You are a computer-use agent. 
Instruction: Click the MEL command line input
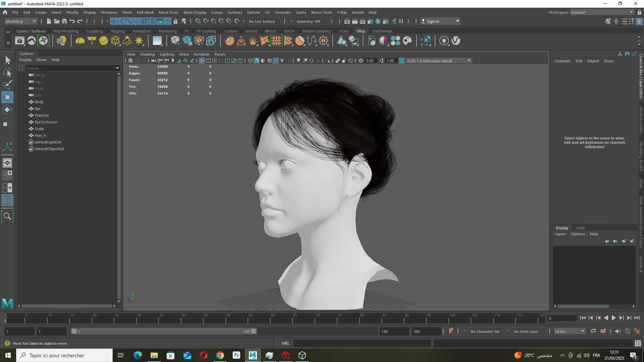(x=362, y=343)
